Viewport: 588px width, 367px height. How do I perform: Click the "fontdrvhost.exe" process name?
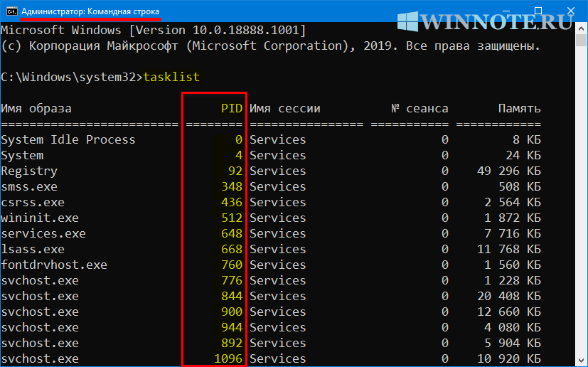click(x=54, y=265)
